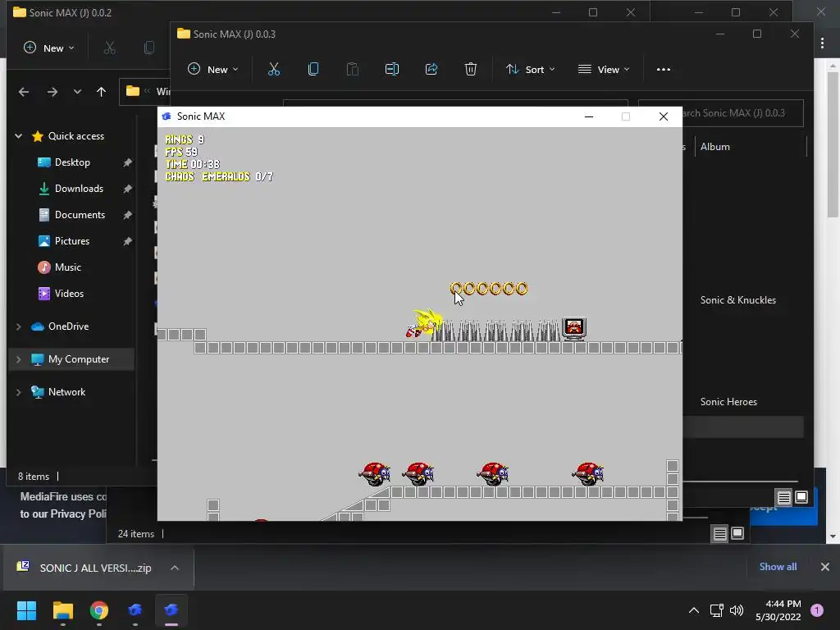Open File Explorer from taskbar

62,610
